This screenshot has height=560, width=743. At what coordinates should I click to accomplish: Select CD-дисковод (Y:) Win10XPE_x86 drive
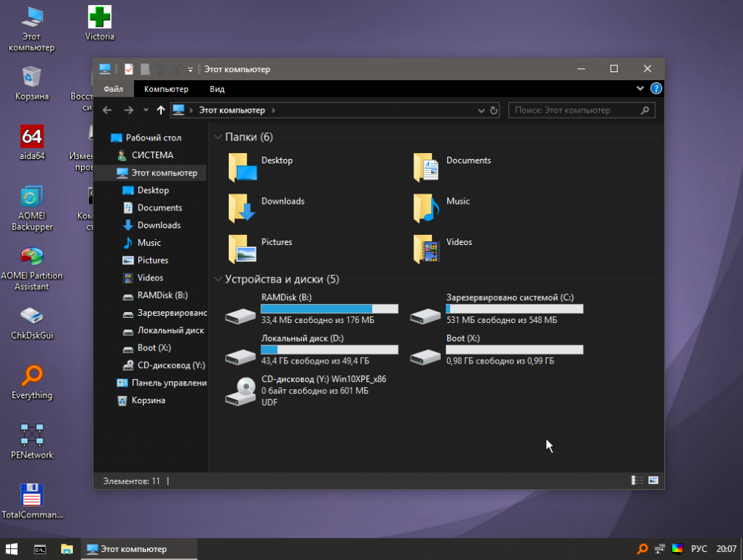[305, 391]
